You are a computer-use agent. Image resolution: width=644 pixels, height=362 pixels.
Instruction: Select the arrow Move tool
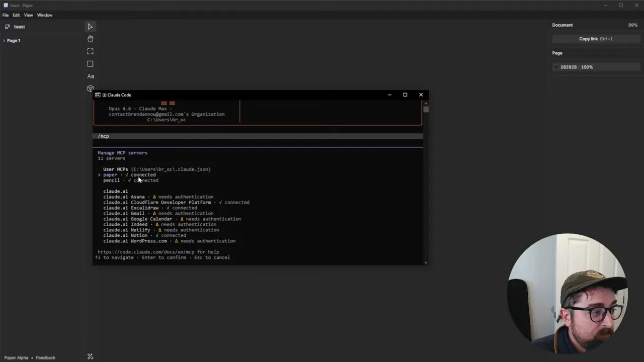click(90, 27)
